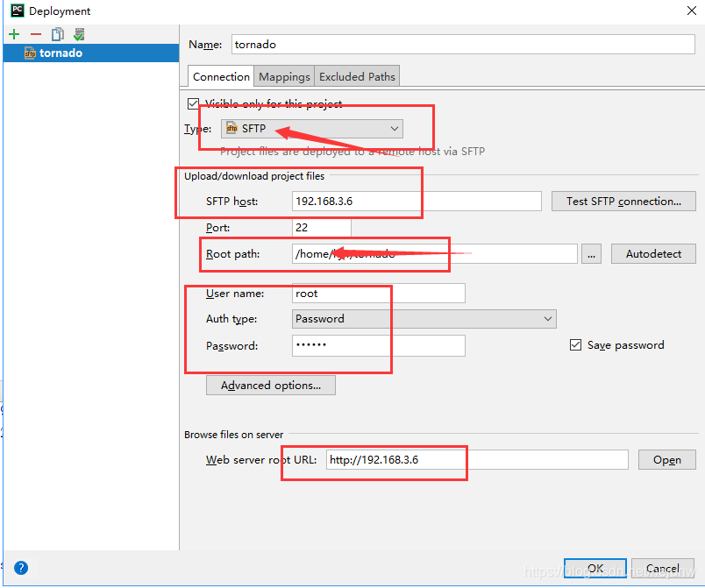Open help via the question mark icon
705x588 pixels.
click(20, 568)
